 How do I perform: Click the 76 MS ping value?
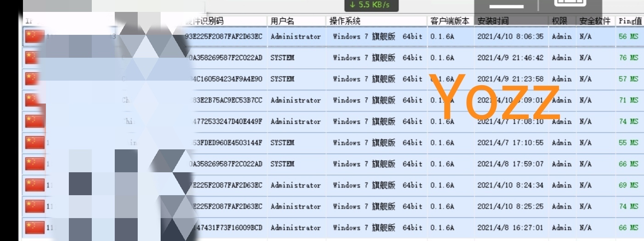(628, 58)
